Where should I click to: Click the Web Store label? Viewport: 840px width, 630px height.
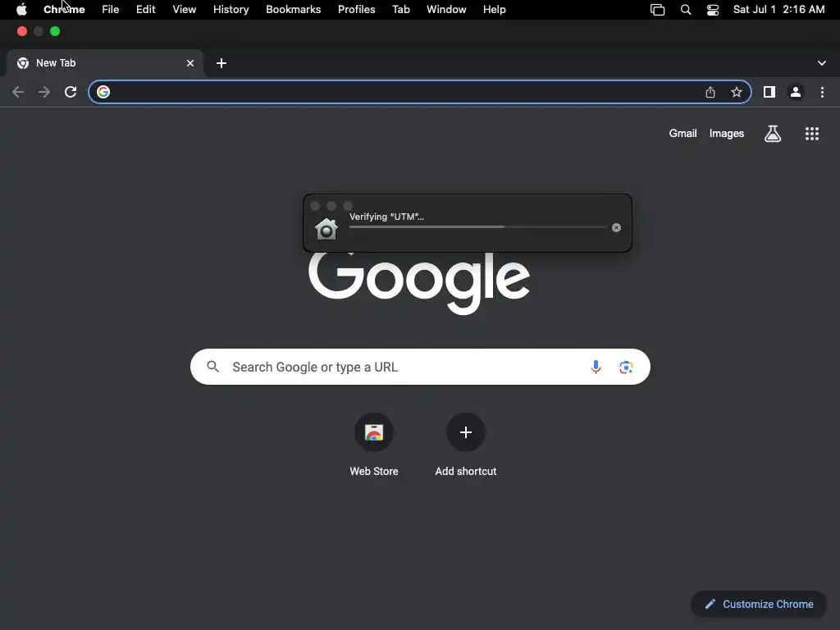click(374, 472)
